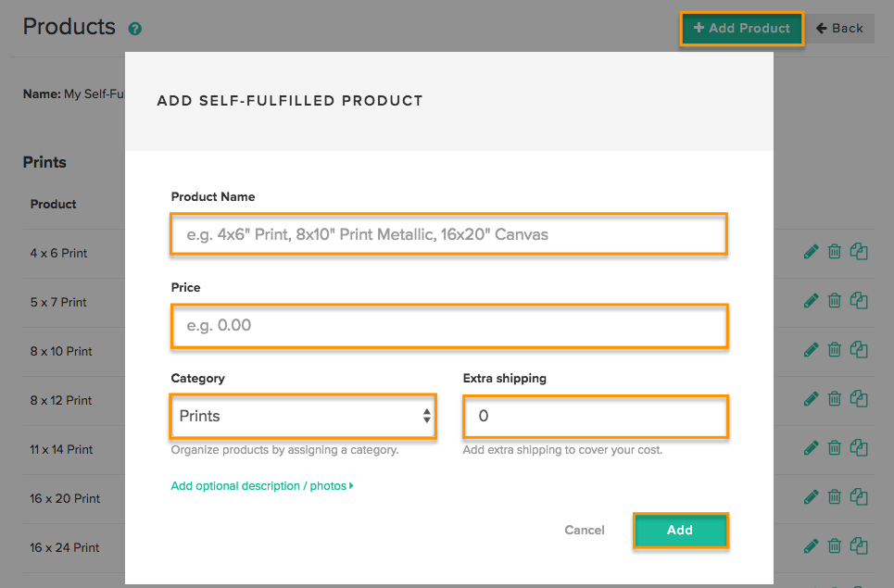The height and width of the screenshot is (588, 894).
Task: Delete the 16 x 24 Print via trash icon
Action: pos(834,545)
